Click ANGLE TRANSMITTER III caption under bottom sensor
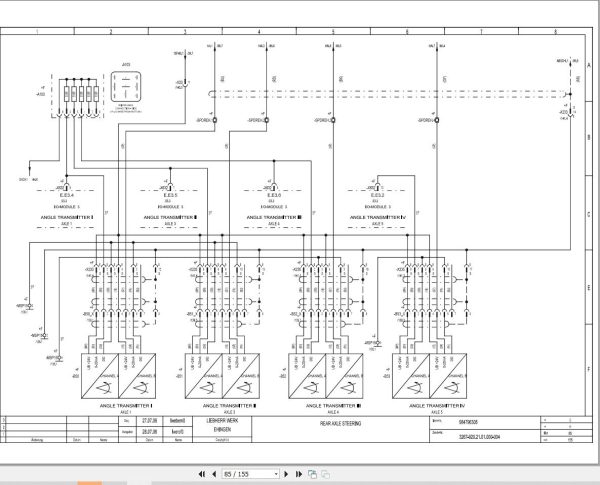 tap(333, 405)
